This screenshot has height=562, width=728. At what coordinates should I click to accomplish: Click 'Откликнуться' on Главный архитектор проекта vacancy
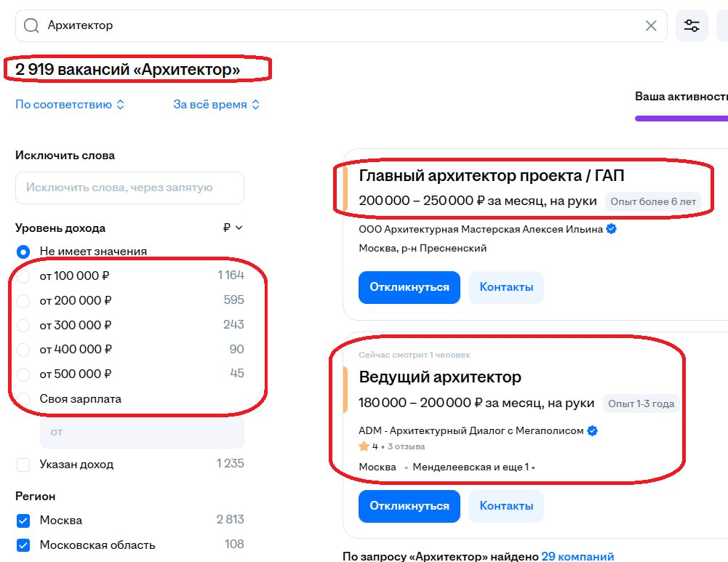pos(409,287)
